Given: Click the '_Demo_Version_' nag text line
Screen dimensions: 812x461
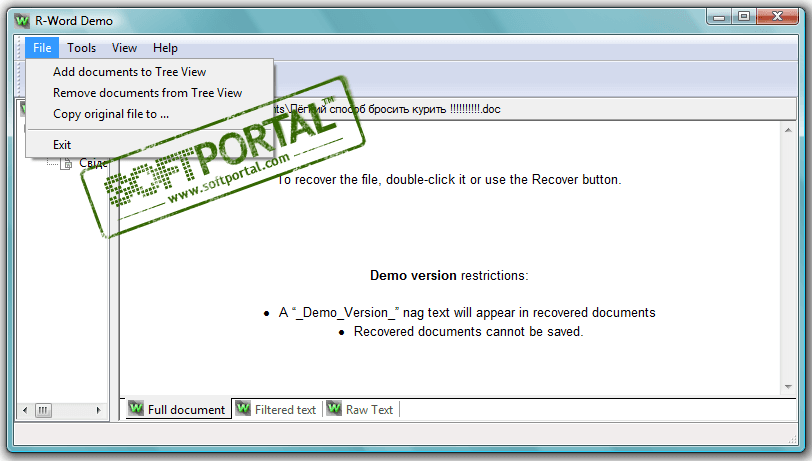Looking at the screenshot, I should click(x=467, y=313).
